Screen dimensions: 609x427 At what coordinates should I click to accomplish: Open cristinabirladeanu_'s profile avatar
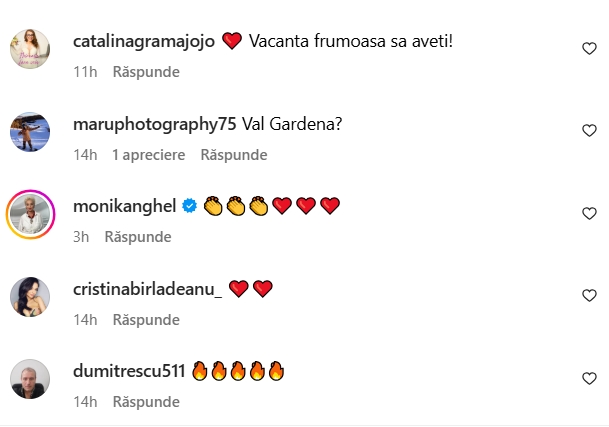click(30, 297)
